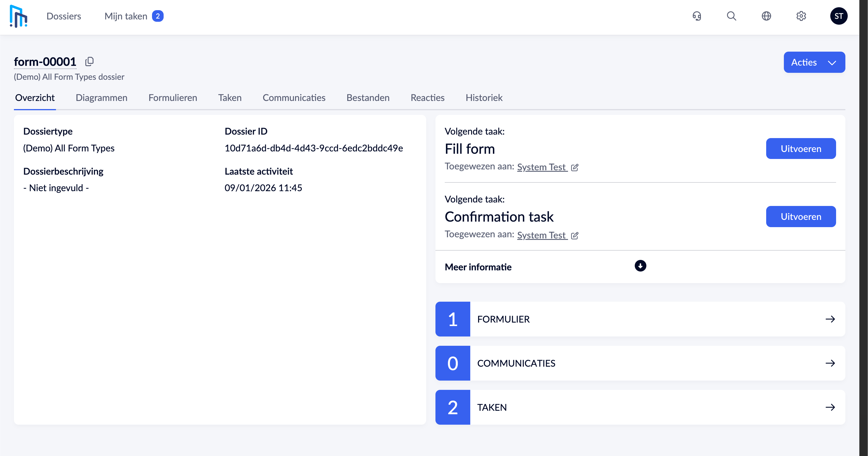Open the language globe icon
The height and width of the screenshot is (456, 868).
coord(766,16)
